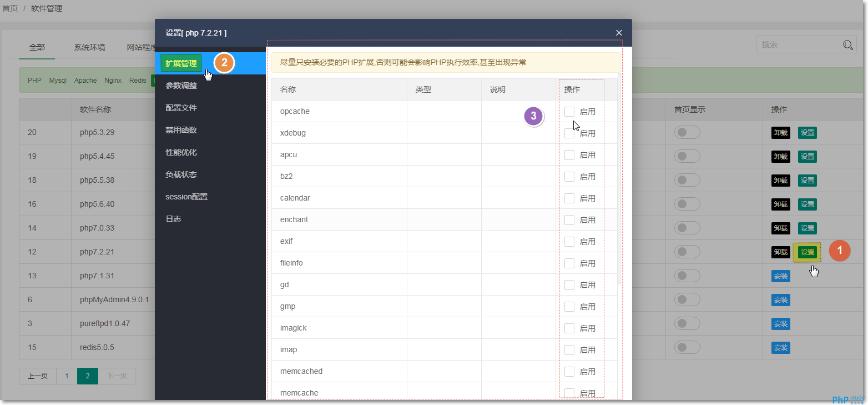The width and height of the screenshot is (868, 405).
Task: Open the 性能优化 menu item
Action: (210, 152)
